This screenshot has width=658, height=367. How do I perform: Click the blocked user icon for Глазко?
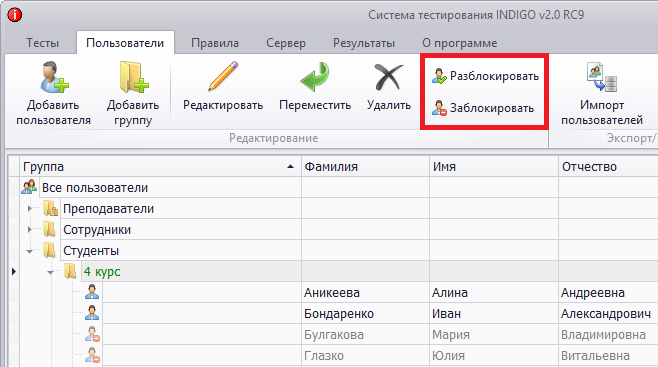click(x=92, y=355)
